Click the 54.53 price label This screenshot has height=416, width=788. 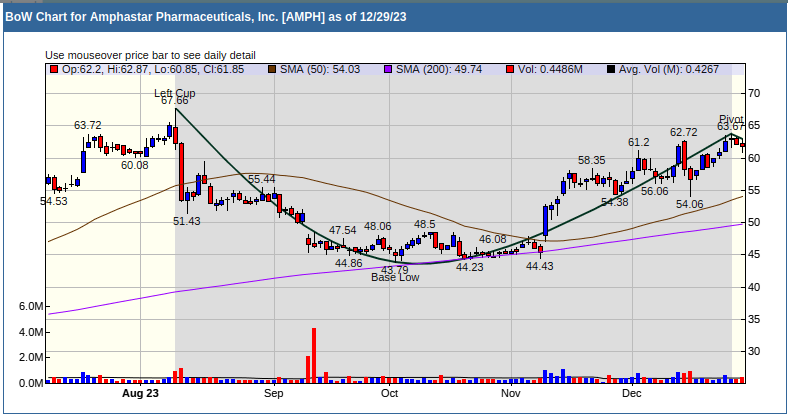point(54,201)
